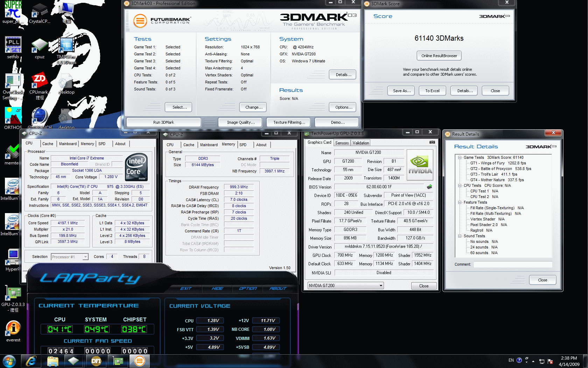The image size is (588, 368).
Task: Click the GPU-Z BIOS save chip icon
Action: tap(429, 186)
